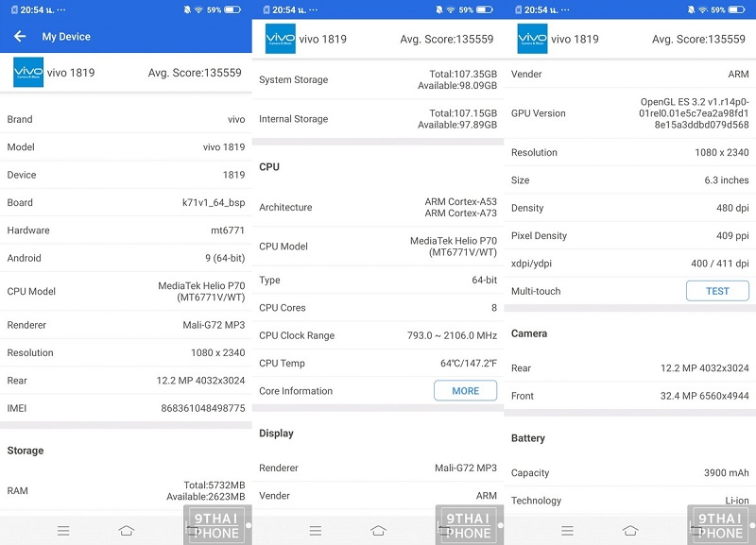Tap the Storage section heading
This screenshot has width=756, height=545.
point(26,451)
